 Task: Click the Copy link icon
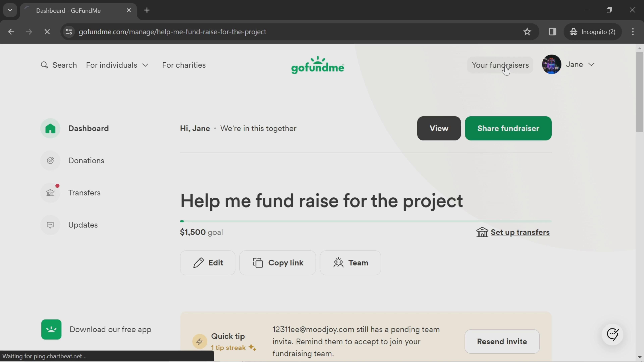[x=258, y=263]
